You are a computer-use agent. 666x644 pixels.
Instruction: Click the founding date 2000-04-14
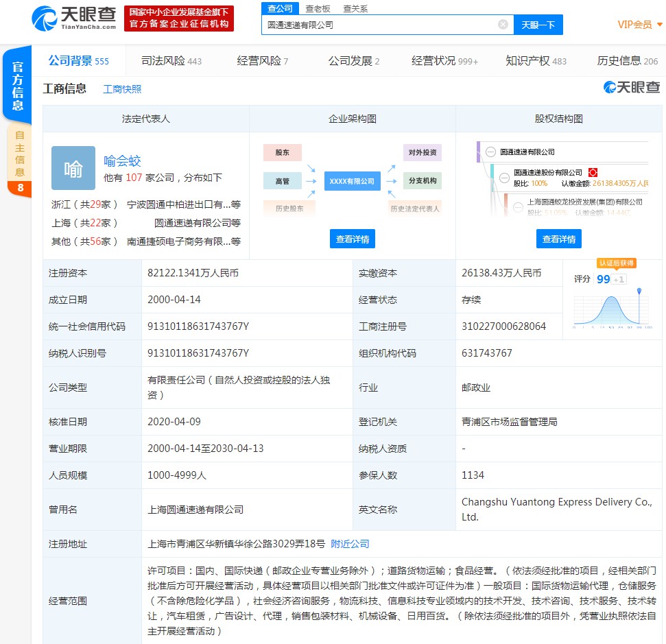tap(174, 300)
